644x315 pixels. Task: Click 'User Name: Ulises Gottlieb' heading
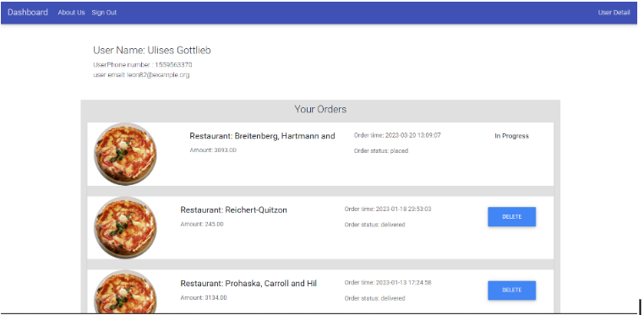152,51
